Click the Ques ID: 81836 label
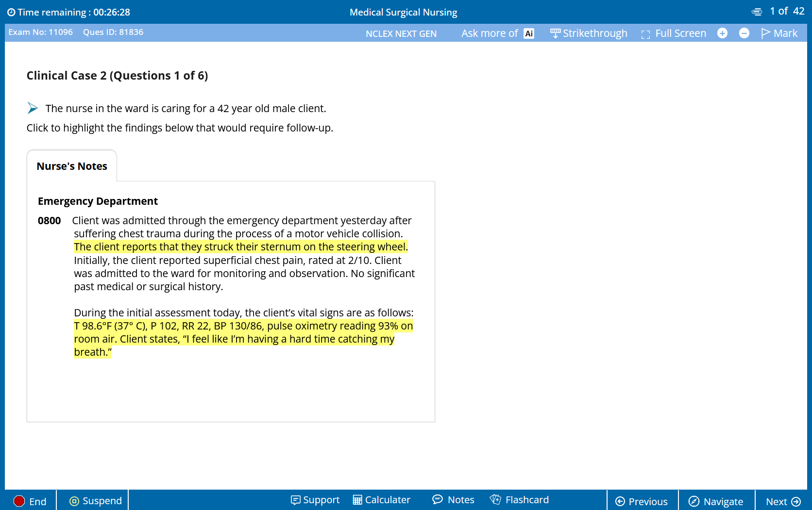The height and width of the screenshot is (510, 812). coord(113,32)
